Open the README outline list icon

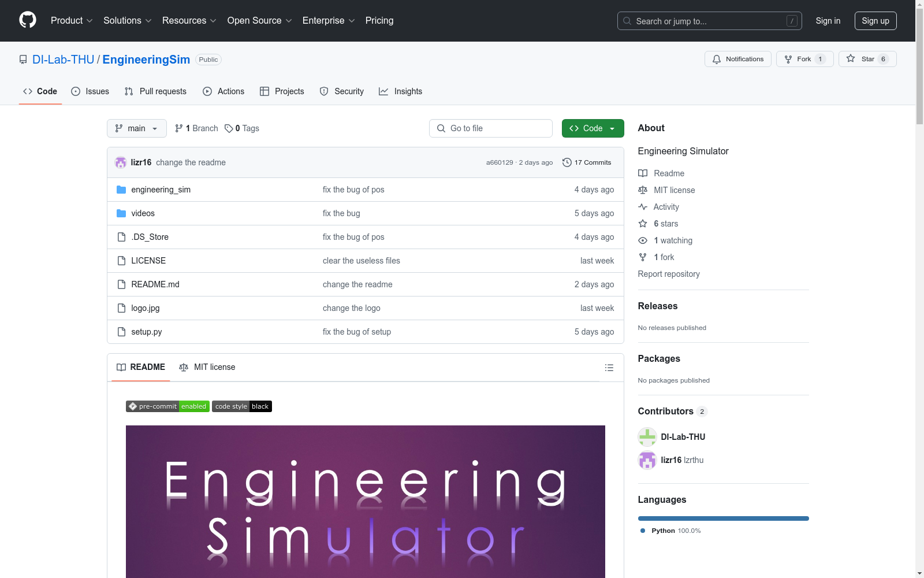point(609,368)
